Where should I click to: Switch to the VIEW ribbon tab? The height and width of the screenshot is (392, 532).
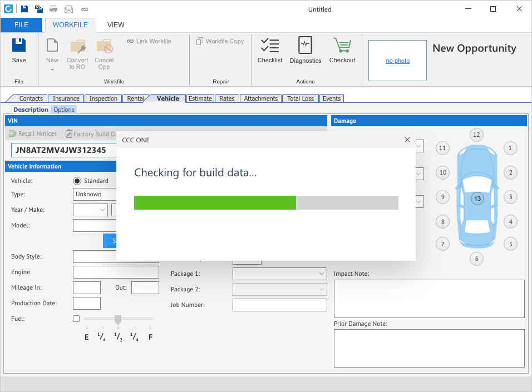tap(116, 25)
